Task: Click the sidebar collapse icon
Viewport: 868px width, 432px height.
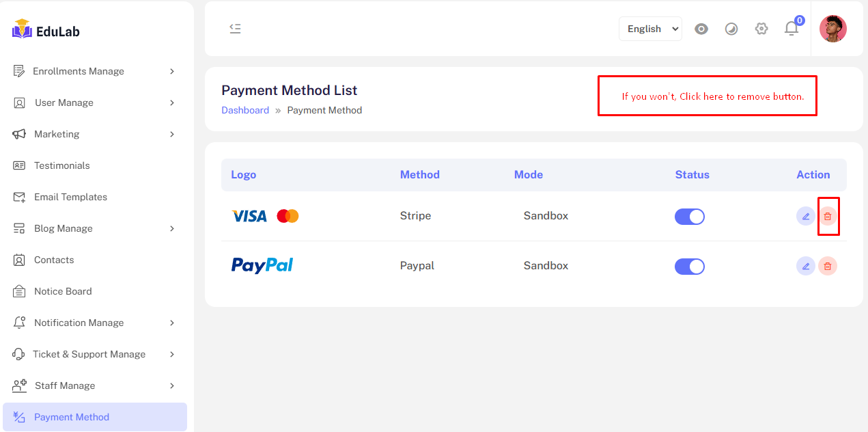Action: click(235, 29)
